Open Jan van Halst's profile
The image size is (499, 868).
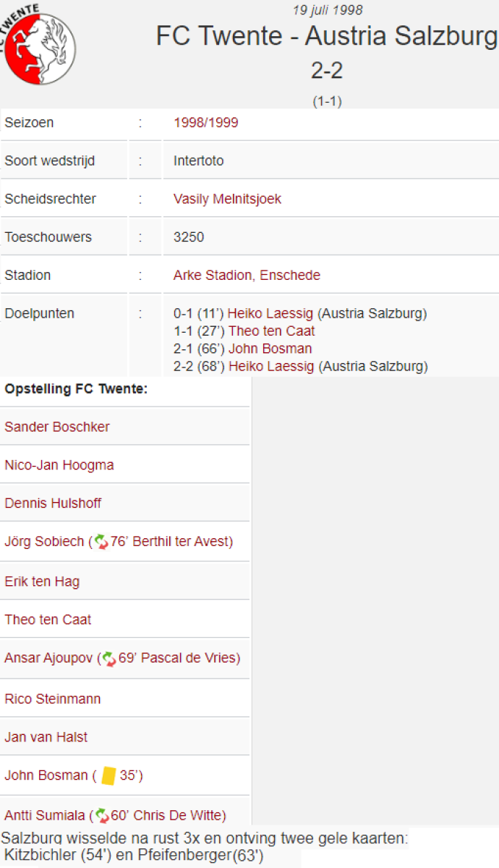46,737
